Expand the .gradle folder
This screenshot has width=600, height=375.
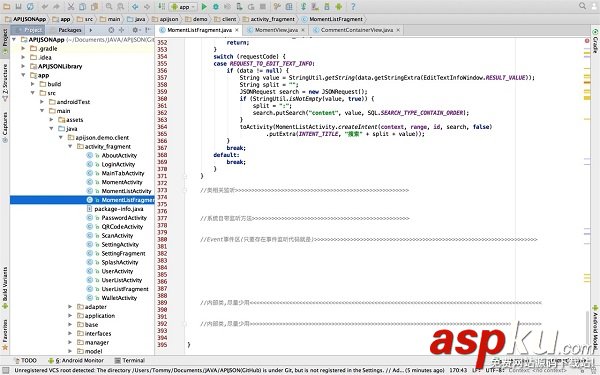[x=23, y=49]
